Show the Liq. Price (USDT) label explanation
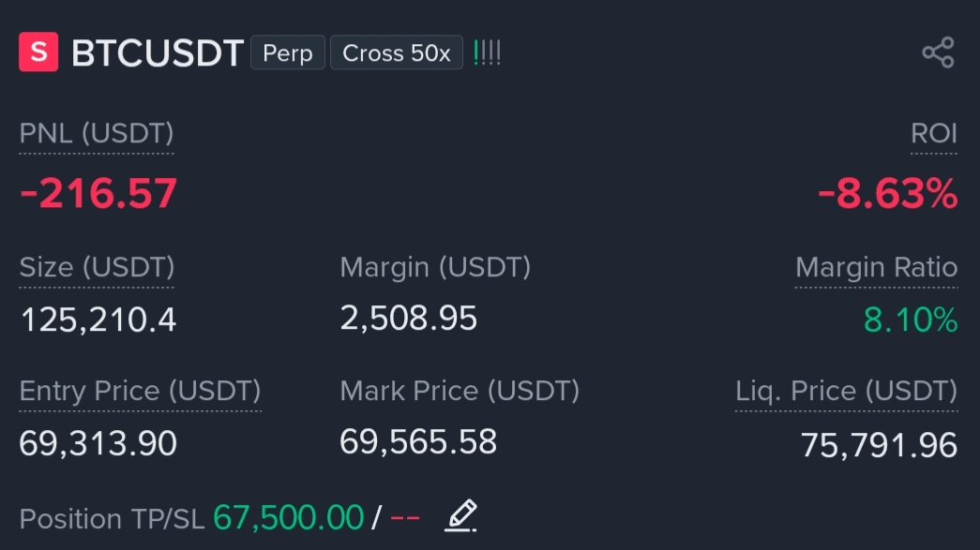 [x=846, y=391]
